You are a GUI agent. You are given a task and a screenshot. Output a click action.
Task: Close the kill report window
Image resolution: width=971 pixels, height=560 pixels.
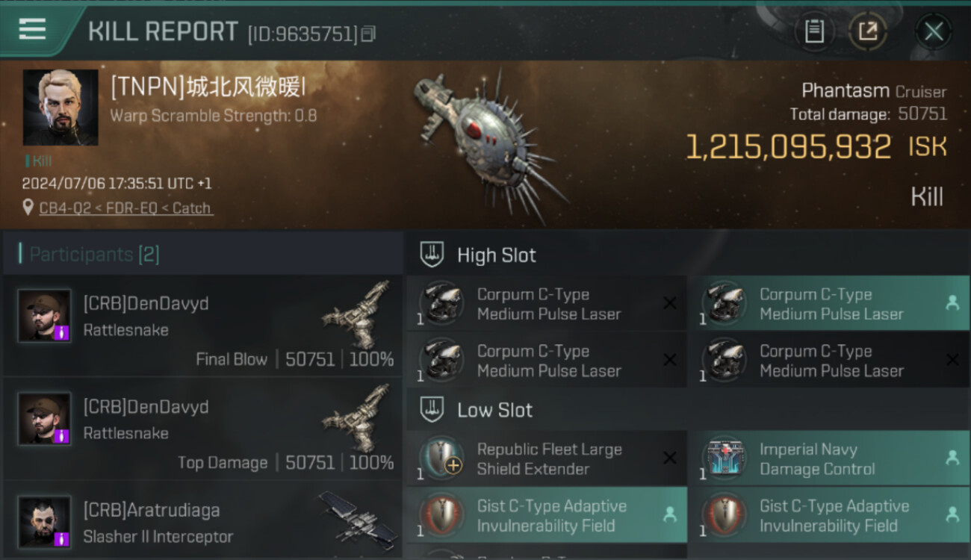(933, 31)
